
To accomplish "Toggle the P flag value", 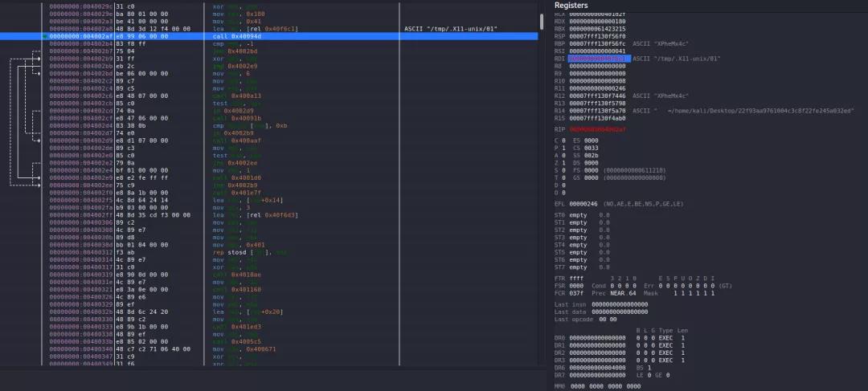I will point(563,148).
